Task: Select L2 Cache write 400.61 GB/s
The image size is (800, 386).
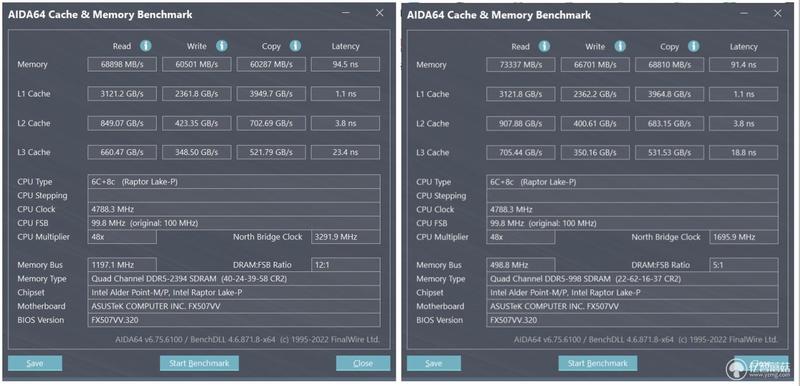Action: tap(595, 123)
